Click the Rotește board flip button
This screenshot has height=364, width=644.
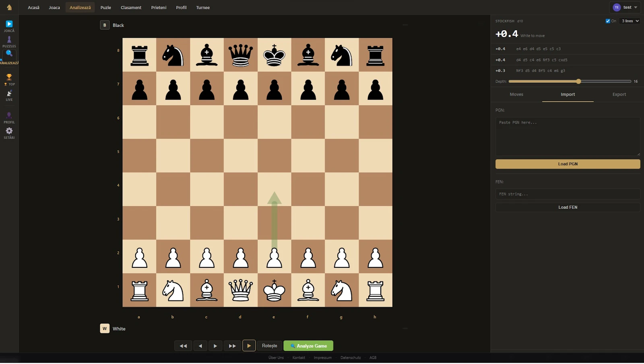tap(270, 346)
